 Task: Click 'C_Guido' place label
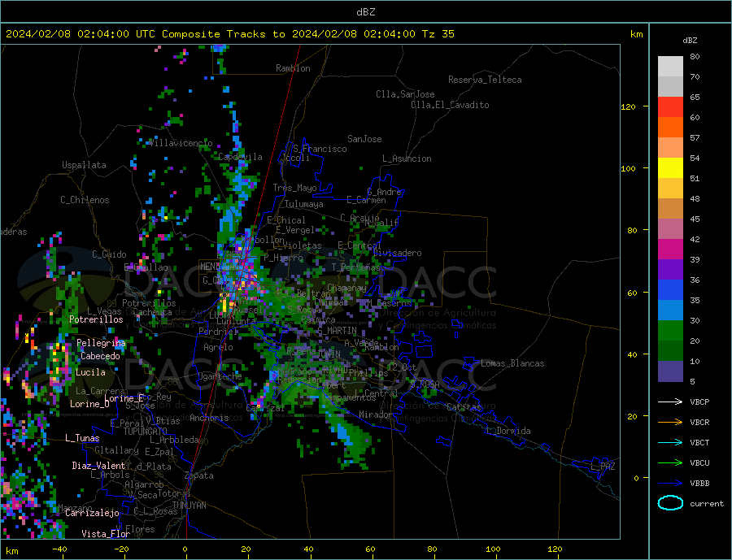click(x=109, y=254)
